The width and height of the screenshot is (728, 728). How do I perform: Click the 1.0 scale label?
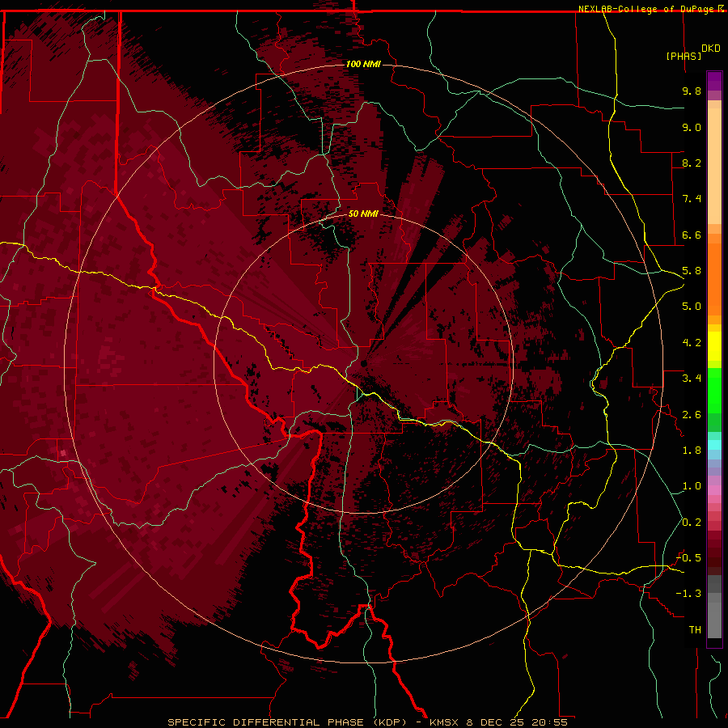(692, 486)
